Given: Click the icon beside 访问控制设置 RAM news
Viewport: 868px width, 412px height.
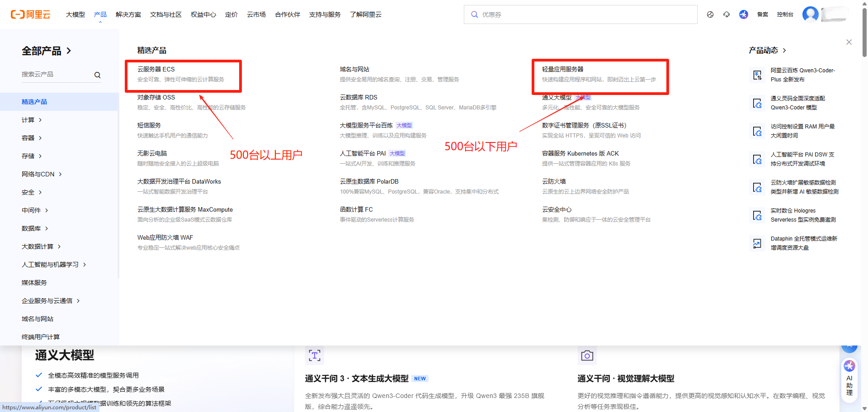Looking at the screenshot, I should (757, 131).
